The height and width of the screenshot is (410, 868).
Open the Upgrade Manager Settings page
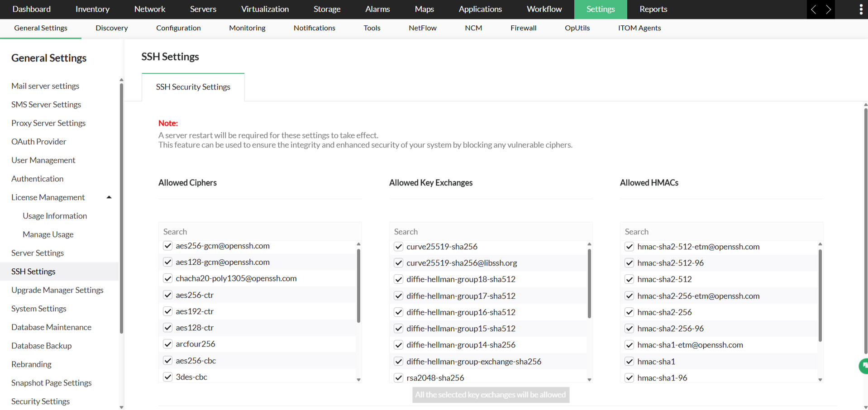pyautogui.click(x=57, y=290)
